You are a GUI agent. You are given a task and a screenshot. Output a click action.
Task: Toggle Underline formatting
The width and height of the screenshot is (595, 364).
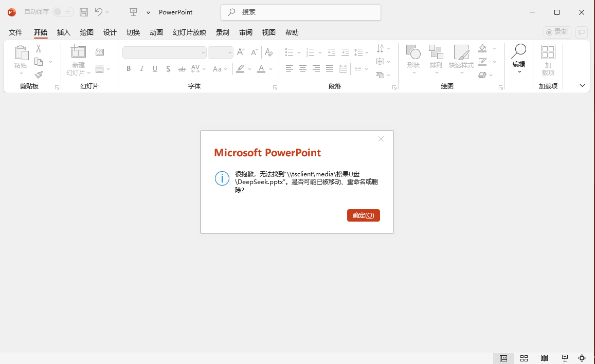click(x=155, y=68)
